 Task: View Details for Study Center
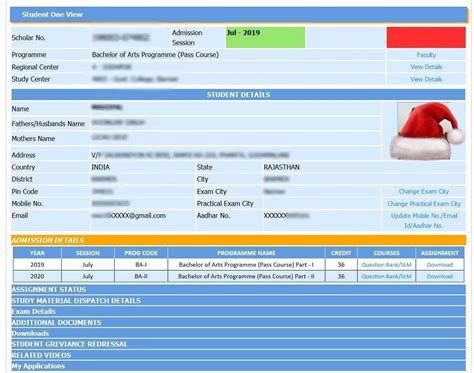[426, 79]
